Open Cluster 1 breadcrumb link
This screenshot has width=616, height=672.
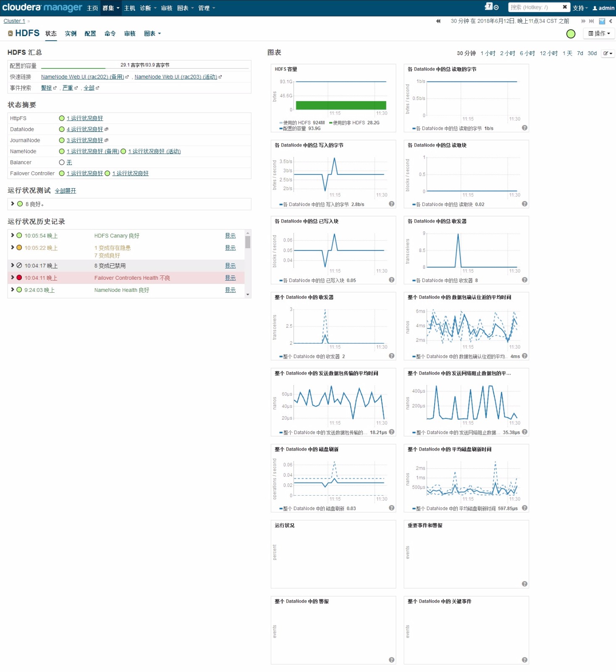14,21
